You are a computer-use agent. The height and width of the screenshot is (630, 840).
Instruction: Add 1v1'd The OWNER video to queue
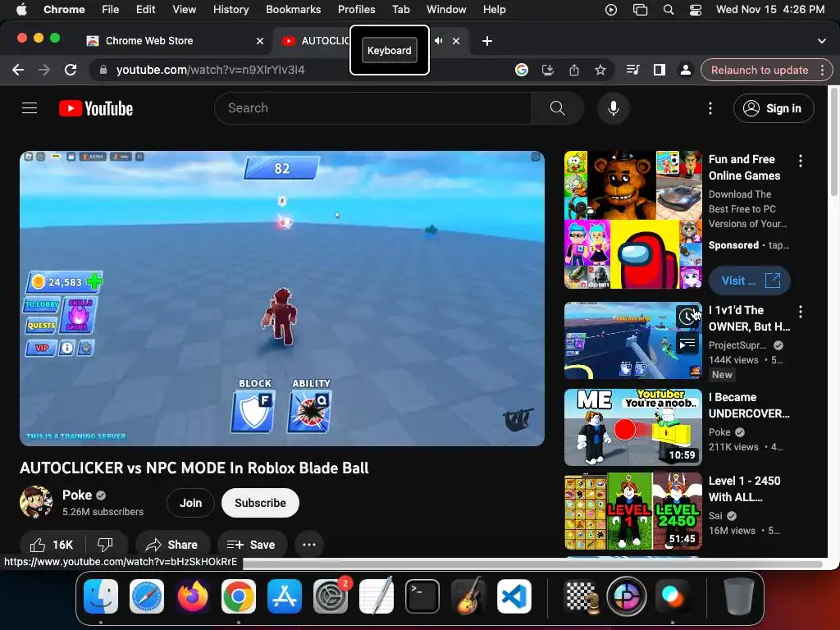tap(688, 344)
